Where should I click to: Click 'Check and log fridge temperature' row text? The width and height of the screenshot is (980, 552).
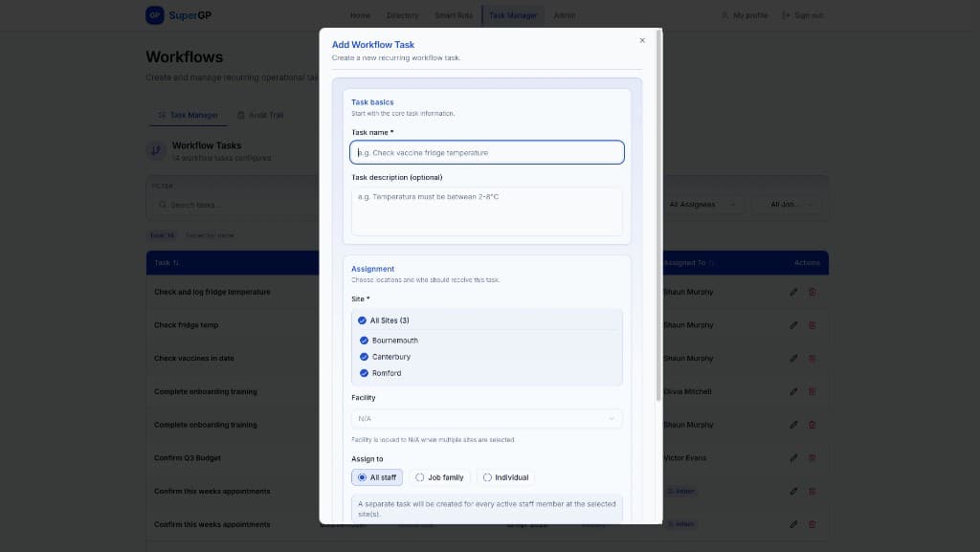pos(212,292)
